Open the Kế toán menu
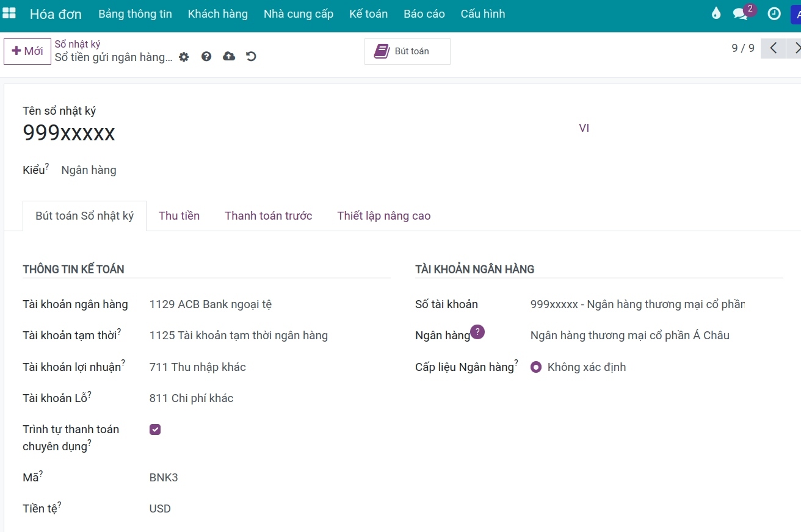The width and height of the screenshot is (801, 532). pos(369,14)
